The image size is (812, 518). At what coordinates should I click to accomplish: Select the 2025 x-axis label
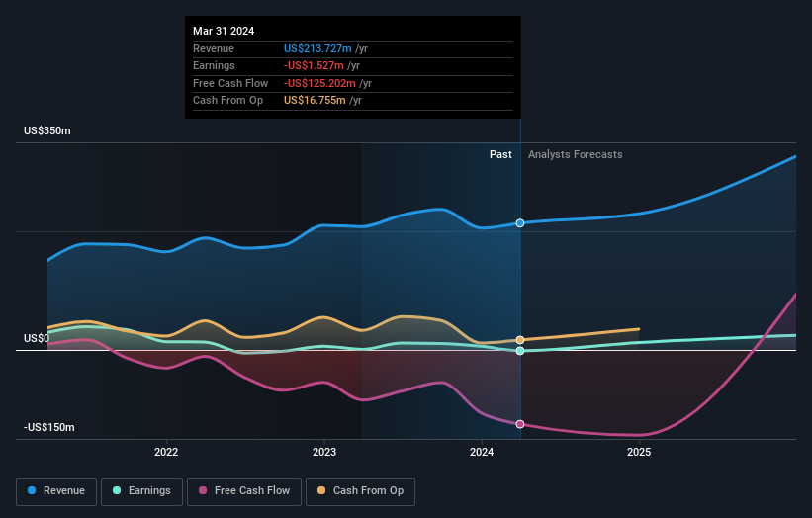pos(639,453)
